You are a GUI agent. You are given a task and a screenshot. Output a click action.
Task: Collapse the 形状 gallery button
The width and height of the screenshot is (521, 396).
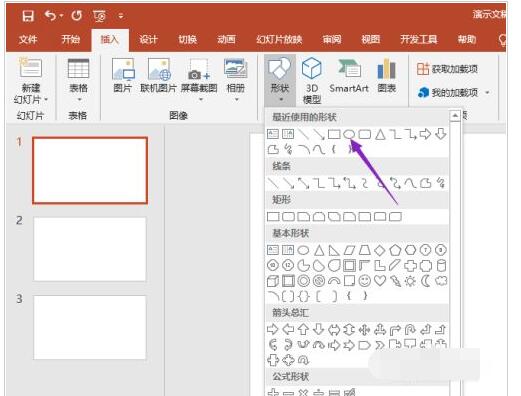pyautogui.click(x=280, y=80)
